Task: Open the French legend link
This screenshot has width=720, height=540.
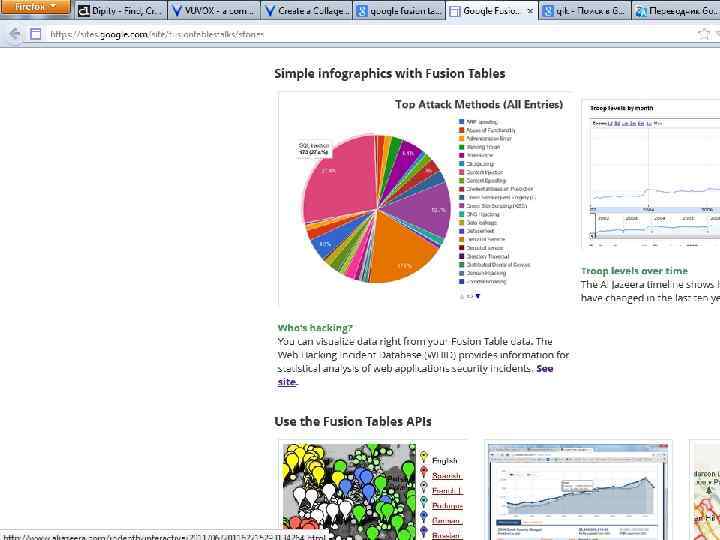Action: click(447, 491)
